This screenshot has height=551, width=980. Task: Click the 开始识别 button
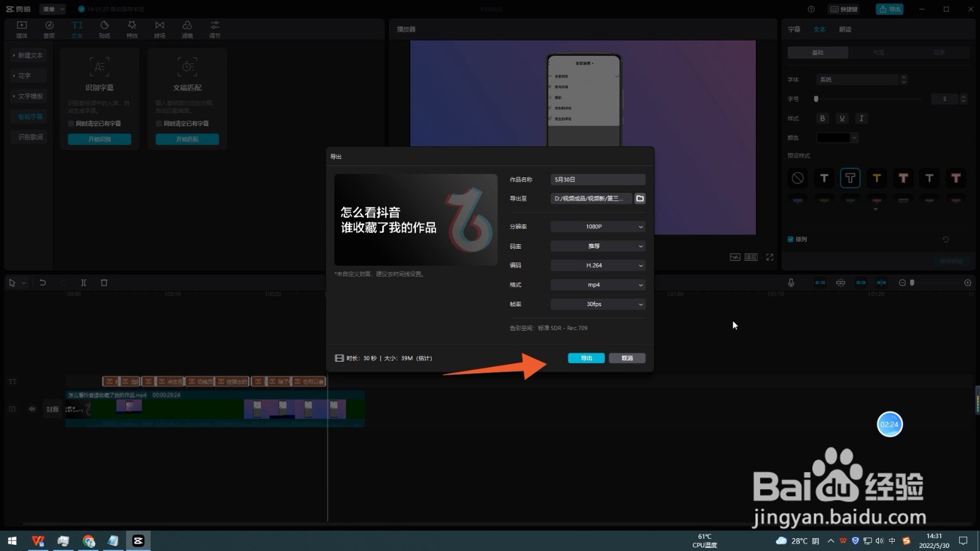(x=99, y=140)
